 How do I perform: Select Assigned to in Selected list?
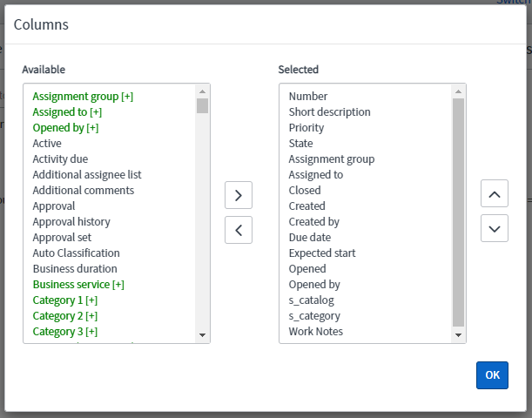click(x=315, y=174)
